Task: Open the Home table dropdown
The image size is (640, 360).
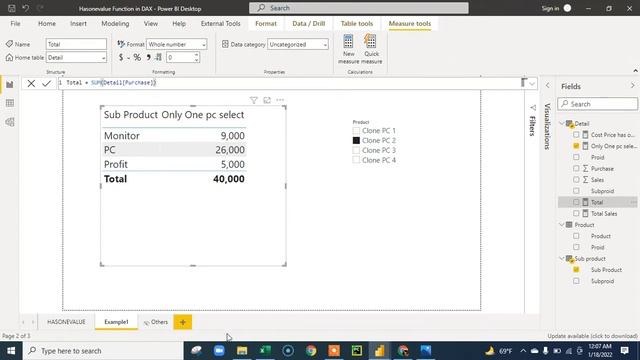Action: click(x=76, y=58)
